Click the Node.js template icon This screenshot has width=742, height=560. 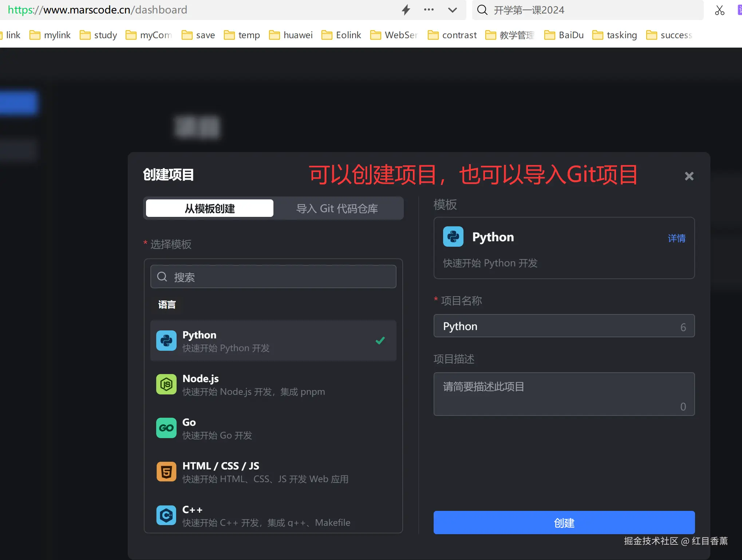[166, 384]
